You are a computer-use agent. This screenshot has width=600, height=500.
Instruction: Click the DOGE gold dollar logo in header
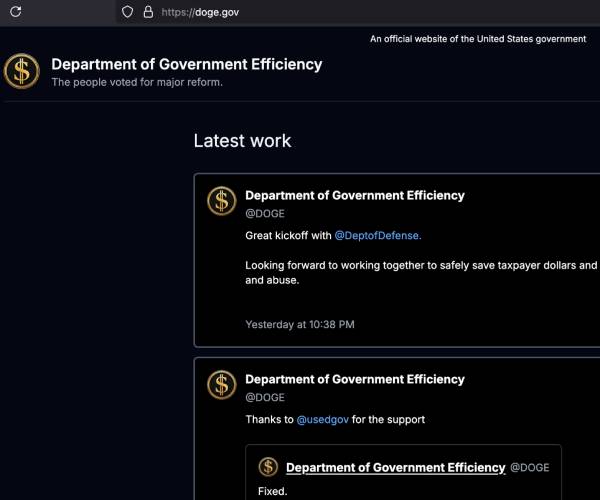click(x=21, y=72)
